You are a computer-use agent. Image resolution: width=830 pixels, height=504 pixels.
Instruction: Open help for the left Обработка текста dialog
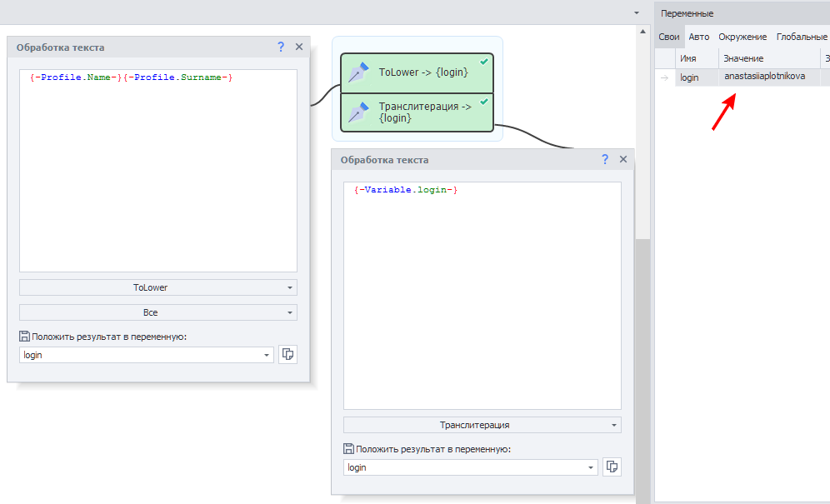click(281, 47)
